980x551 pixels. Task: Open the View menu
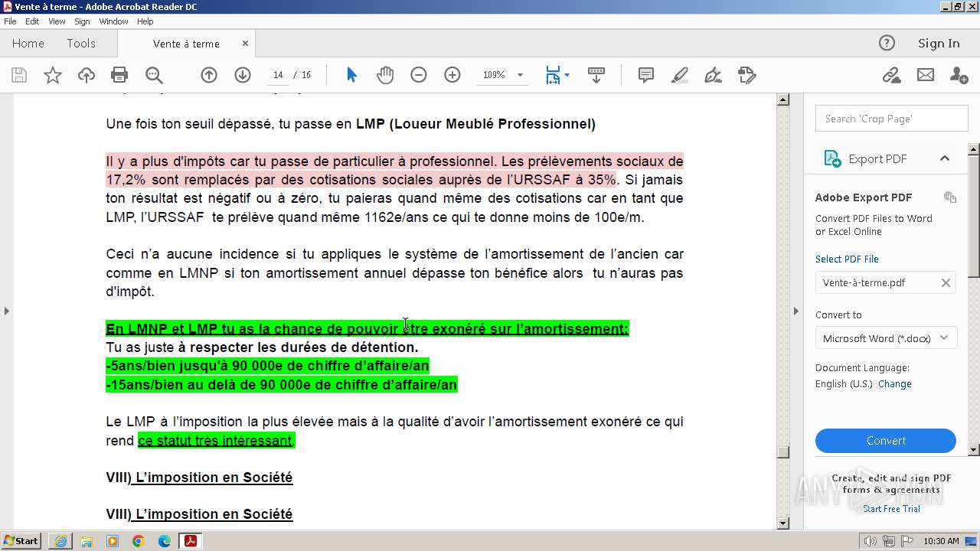click(x=57, y=21)
